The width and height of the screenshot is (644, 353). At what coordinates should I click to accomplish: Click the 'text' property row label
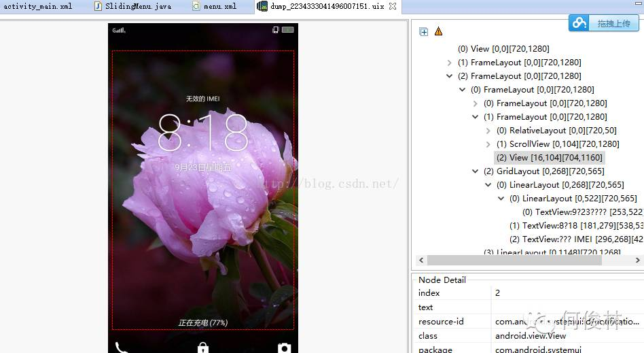click(x=425, y=307)
